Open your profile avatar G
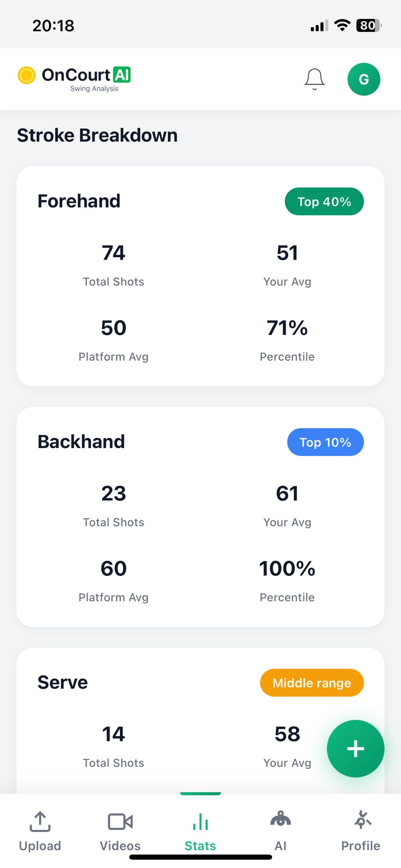This screenshot has height=868, width=401. coord(363,79)
